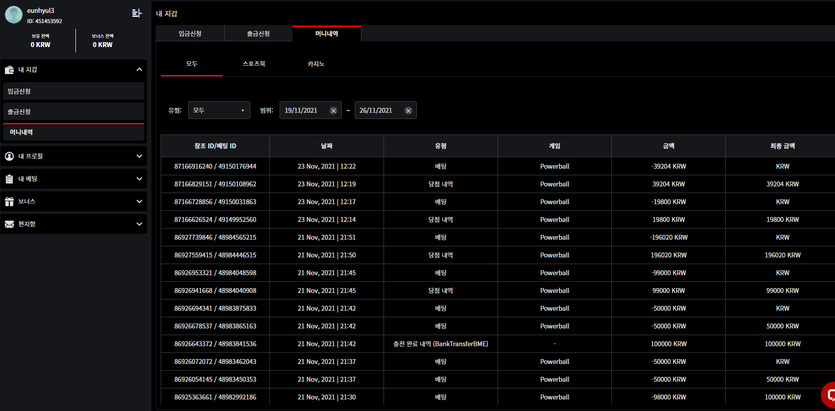The width and height of the screenshot is (835, 411).
Task: Click the clipboard icon next to 내 베팅
Action: coord(9,179)
